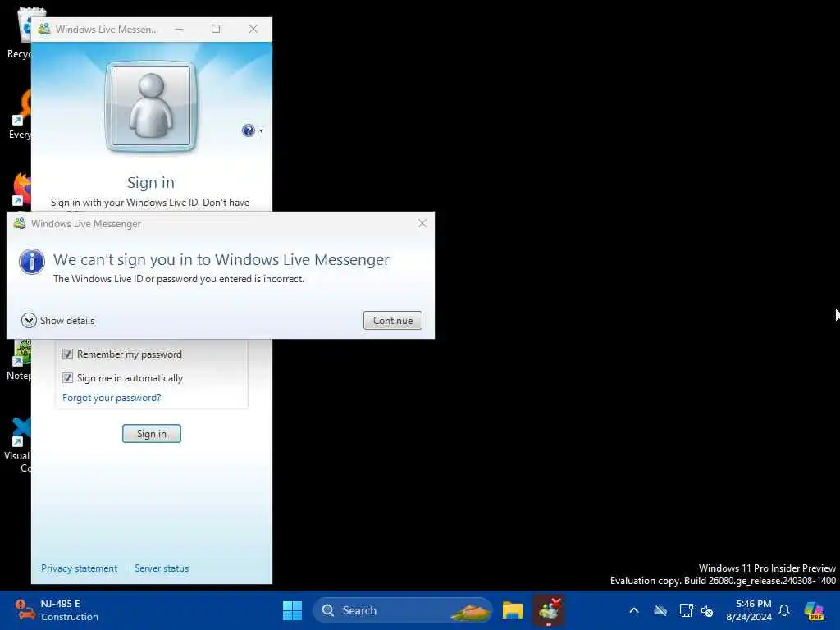Open the NJ-495 E Construction traffic widget
Image resolution: width=840 pixels, height=630 pixels.
pyautogui.click(x=57, y=610)
